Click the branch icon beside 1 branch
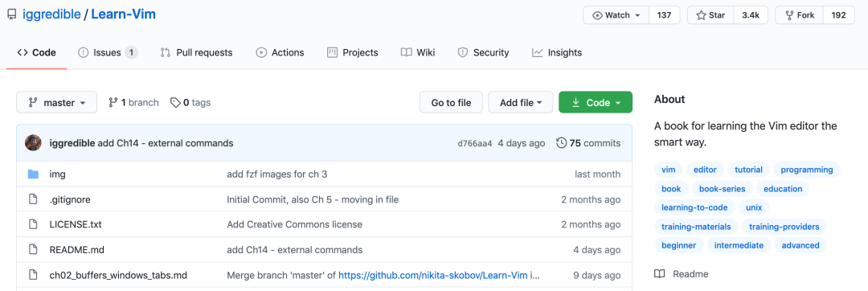This screenshot has height=291, width=868. pyautogui.click(x=113, y=102)
